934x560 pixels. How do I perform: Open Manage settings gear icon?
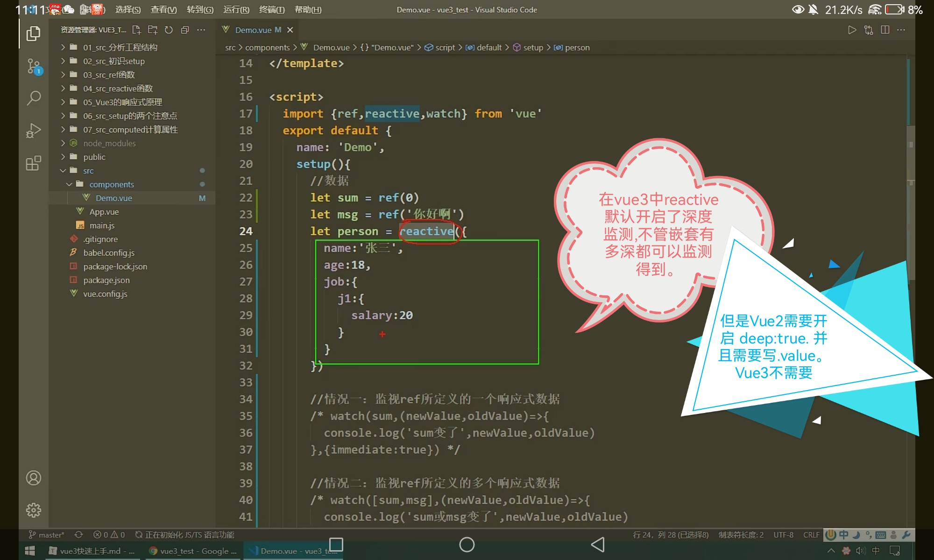click(x=33, y=510)
